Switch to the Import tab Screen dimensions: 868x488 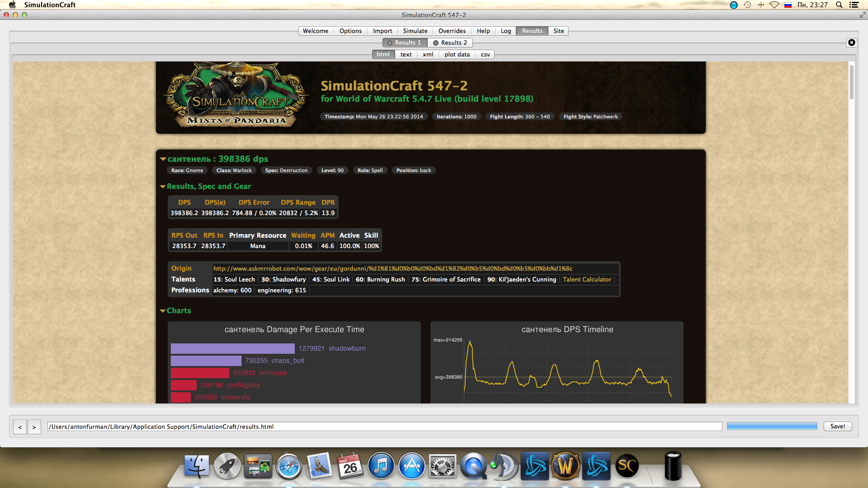[382, 31]
